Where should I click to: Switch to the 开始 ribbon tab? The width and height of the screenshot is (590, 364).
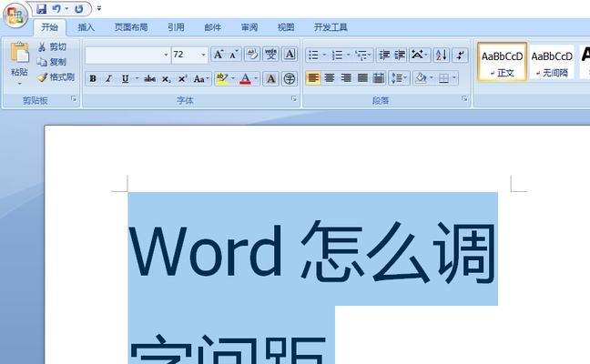coord(49,27)
